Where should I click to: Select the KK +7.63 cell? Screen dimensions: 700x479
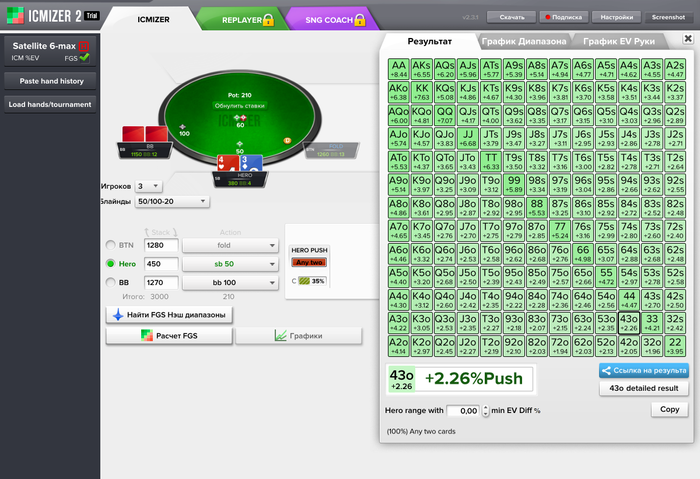(422, 92)
